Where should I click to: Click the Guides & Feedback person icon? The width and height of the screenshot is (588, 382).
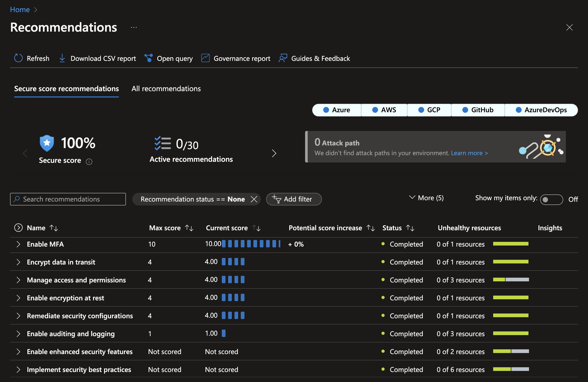point(283,58)
